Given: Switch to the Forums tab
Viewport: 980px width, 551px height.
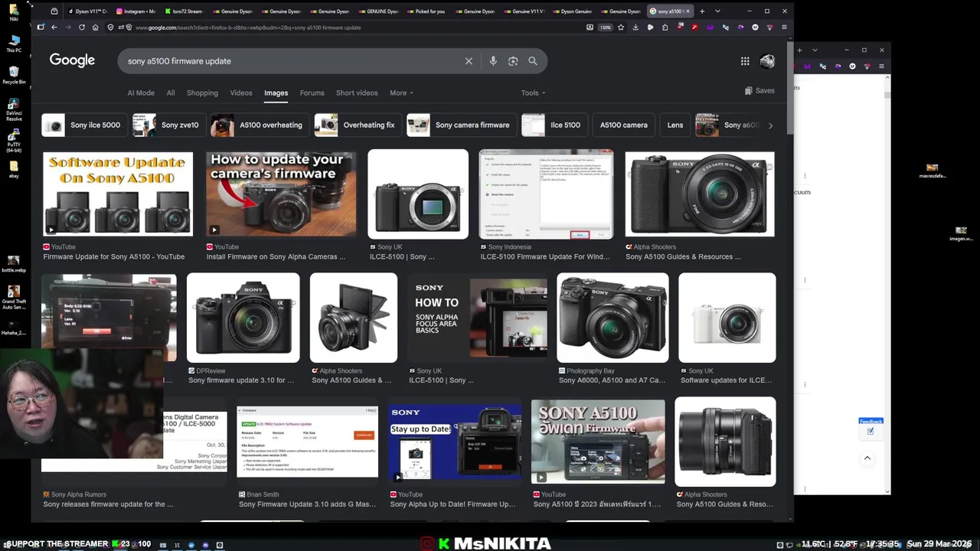Looking at the screenshot, I should [x=312, y=93].
